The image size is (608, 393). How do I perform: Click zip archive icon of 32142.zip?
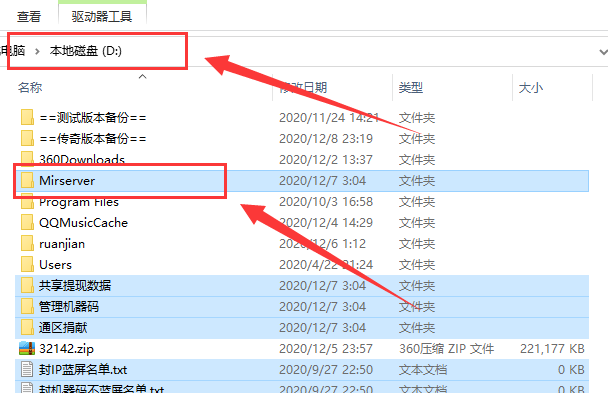point(27,348)
